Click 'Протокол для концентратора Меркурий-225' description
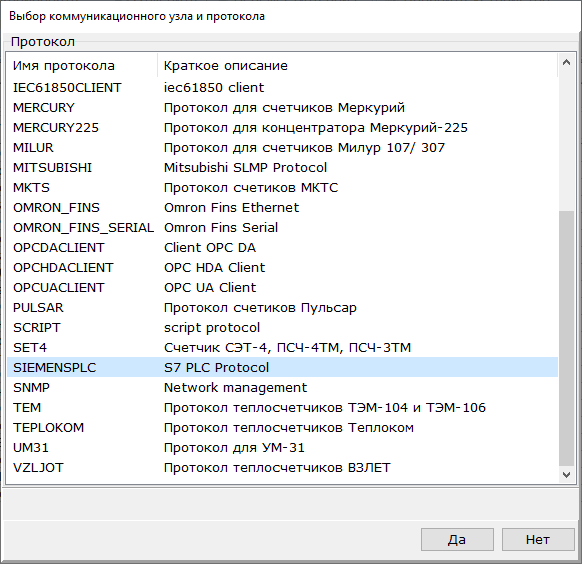 (316, 128)
